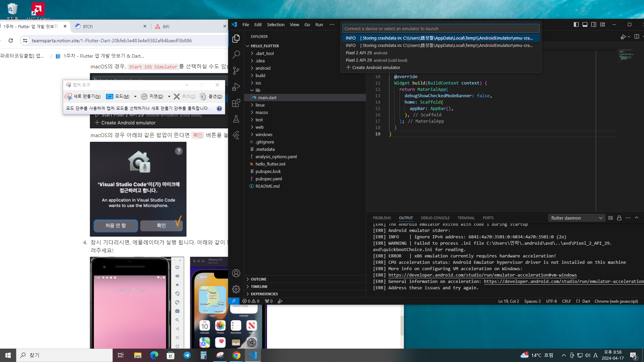Switch to PROBLEMS tab
644x362 pixels.
382,218
